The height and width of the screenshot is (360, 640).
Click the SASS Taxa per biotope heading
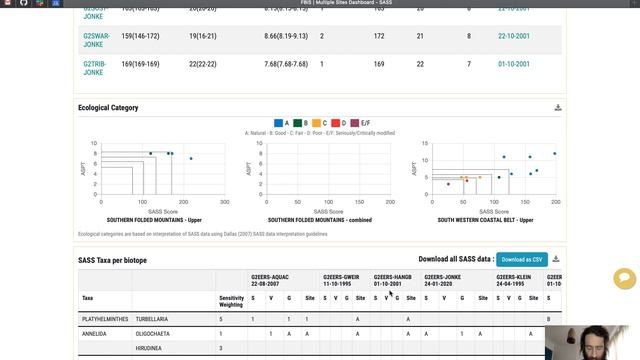pyautogui.click(x=112, y=260)
